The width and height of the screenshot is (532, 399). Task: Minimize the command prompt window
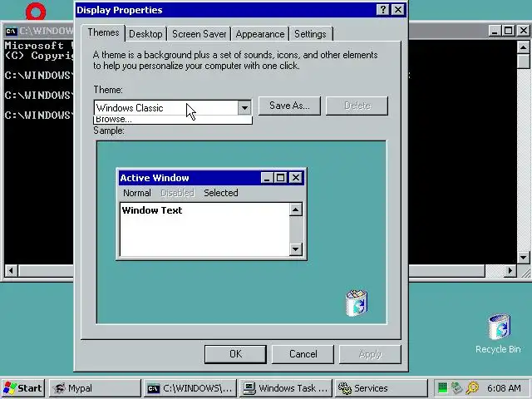[x=495, y=31]
